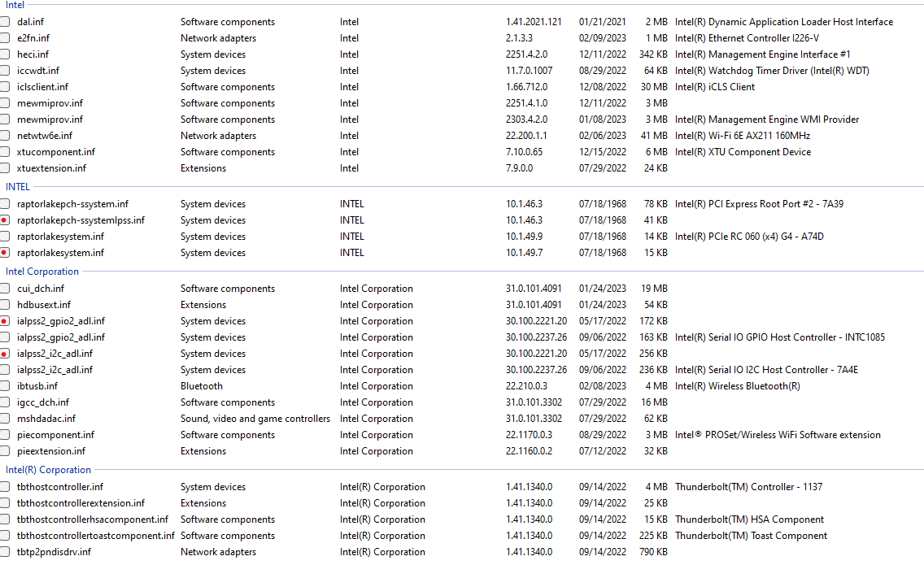Click the 'Bluetooth' device class cell
Viewport: 924px width, 565px height.
pyautogui.click(x=202, y=386)
